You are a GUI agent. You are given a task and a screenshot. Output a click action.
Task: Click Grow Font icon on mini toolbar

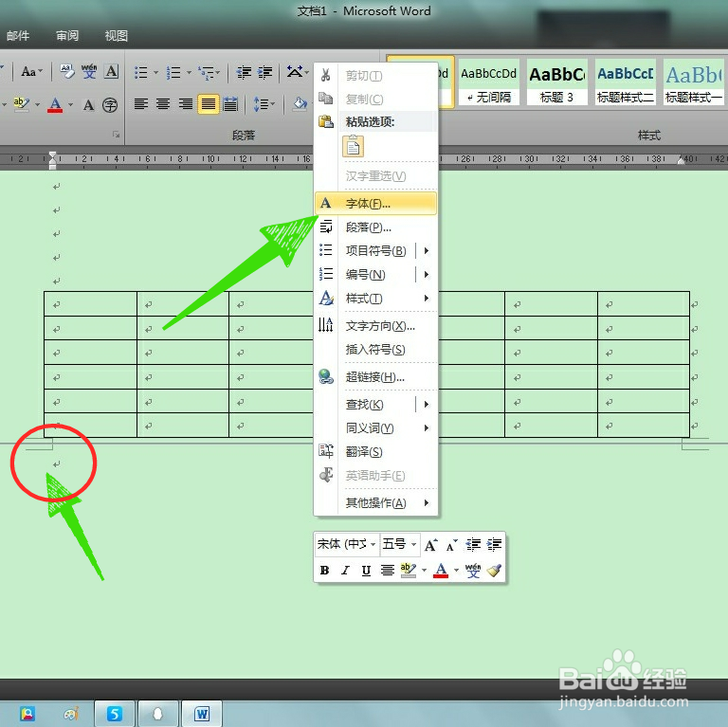(x=430, y=545)
